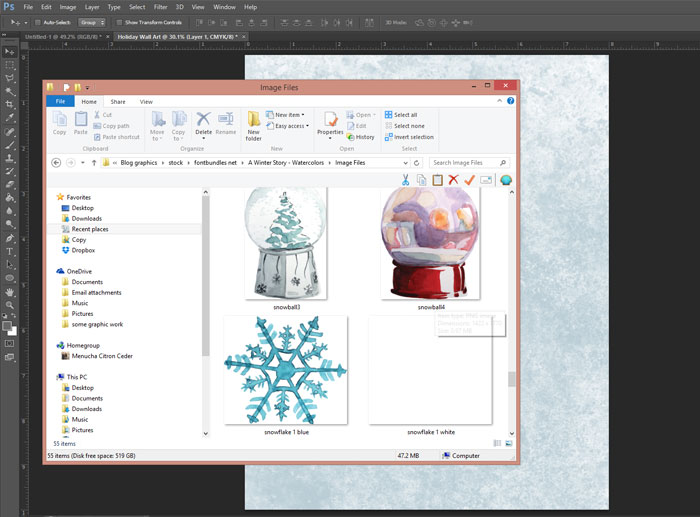This screenshot has height=517, width=700.
Task: Select the Path Selection tool
Action: [x=9, y=265]
